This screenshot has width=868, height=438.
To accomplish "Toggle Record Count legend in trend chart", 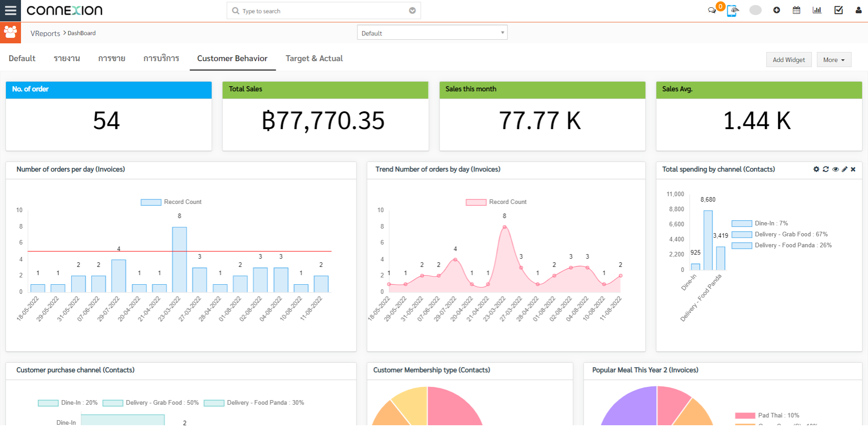I will pos(496,202).
